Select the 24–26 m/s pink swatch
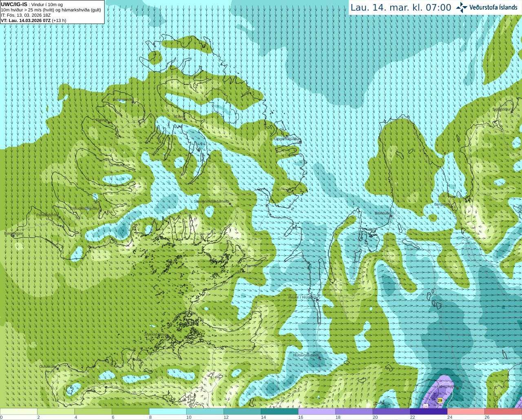The height and width of the screenshot is (420, 522). point(466,411)
